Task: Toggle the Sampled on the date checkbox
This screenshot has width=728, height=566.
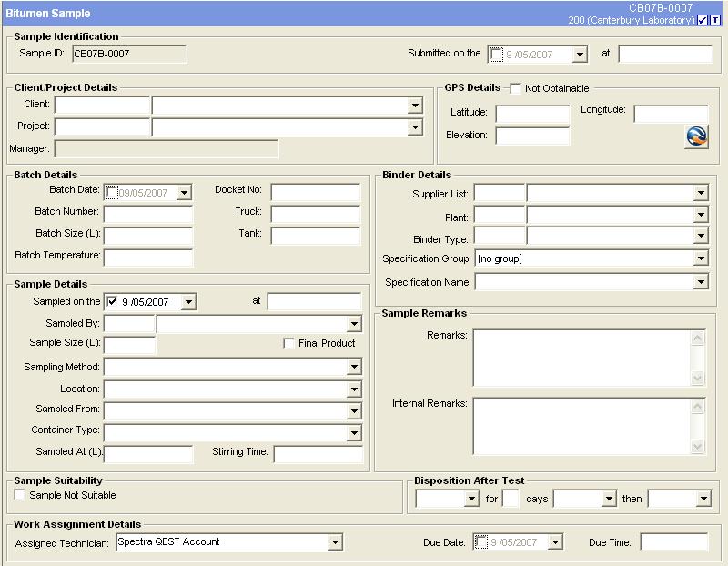Action: coord(113,301)
